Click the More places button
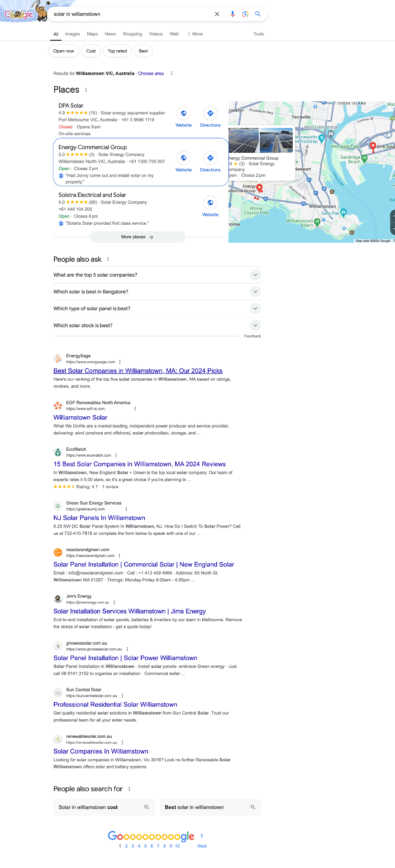395x868 pixels. tap(138, 237)
